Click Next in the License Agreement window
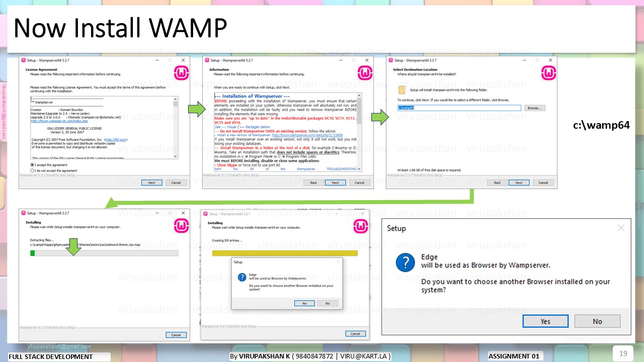This screenshot has height=362, width=644. click(151, 183)
